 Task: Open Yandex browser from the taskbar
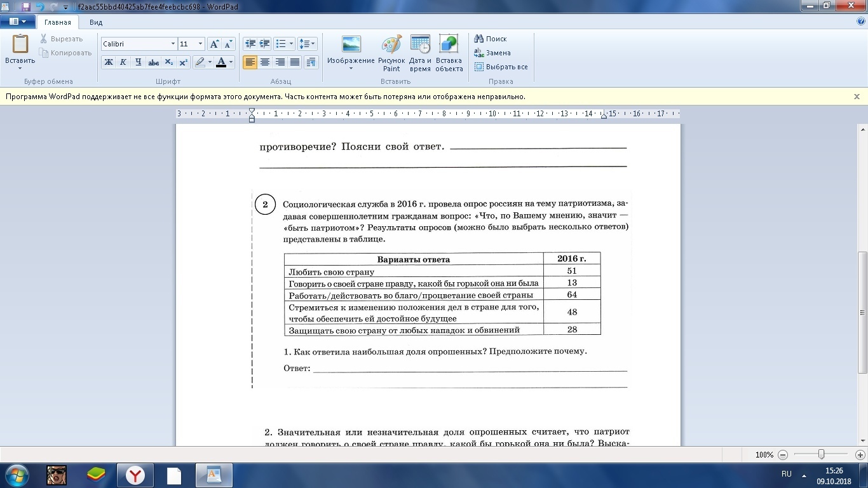pyautogui.click(x=135, y=475)
